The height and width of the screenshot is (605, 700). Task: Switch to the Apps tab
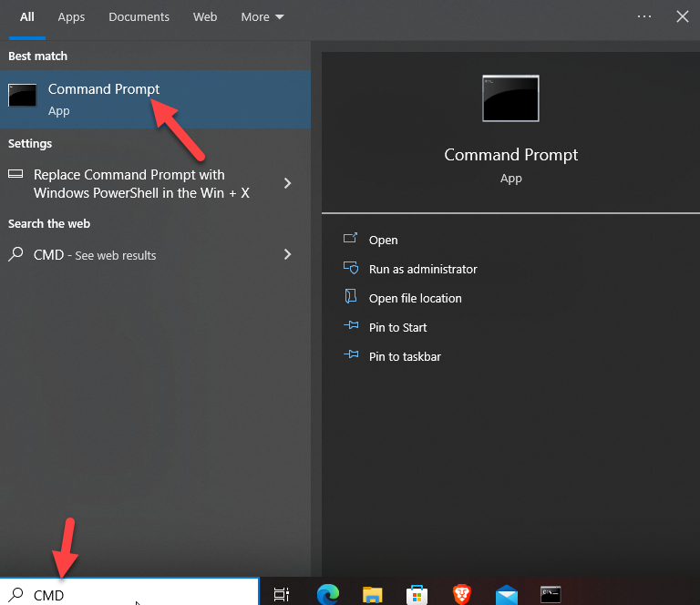point(71,17)
